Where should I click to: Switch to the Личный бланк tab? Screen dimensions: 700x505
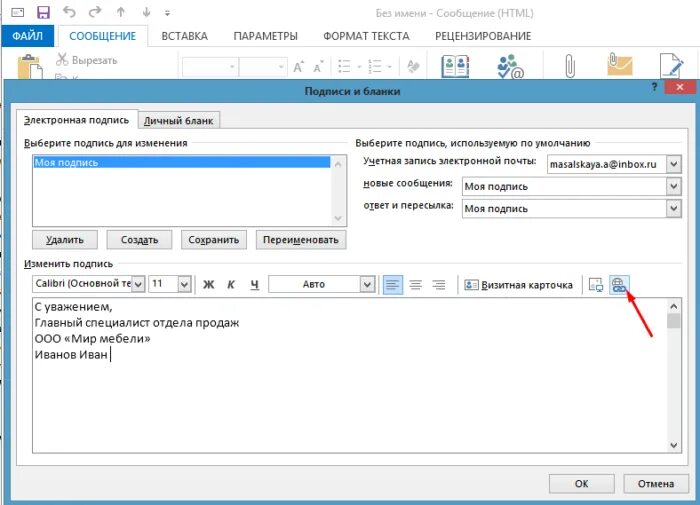[x=179, y=121]
